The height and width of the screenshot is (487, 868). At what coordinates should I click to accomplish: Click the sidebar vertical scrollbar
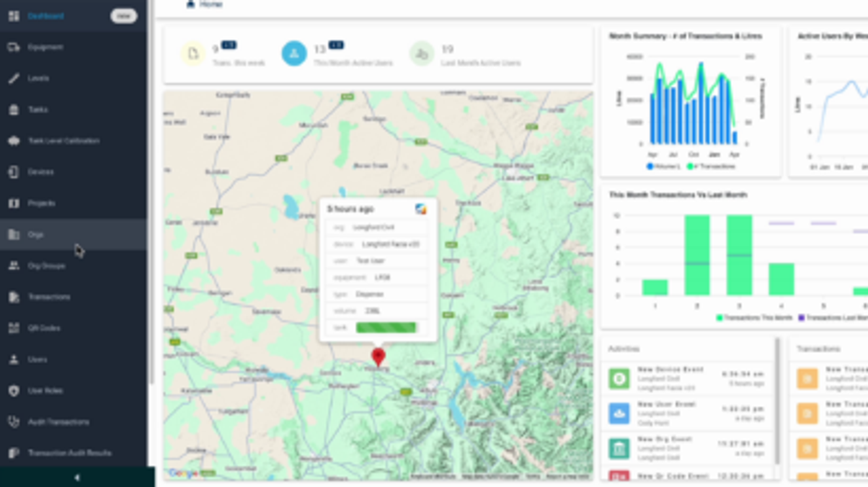tap(151, 192)
